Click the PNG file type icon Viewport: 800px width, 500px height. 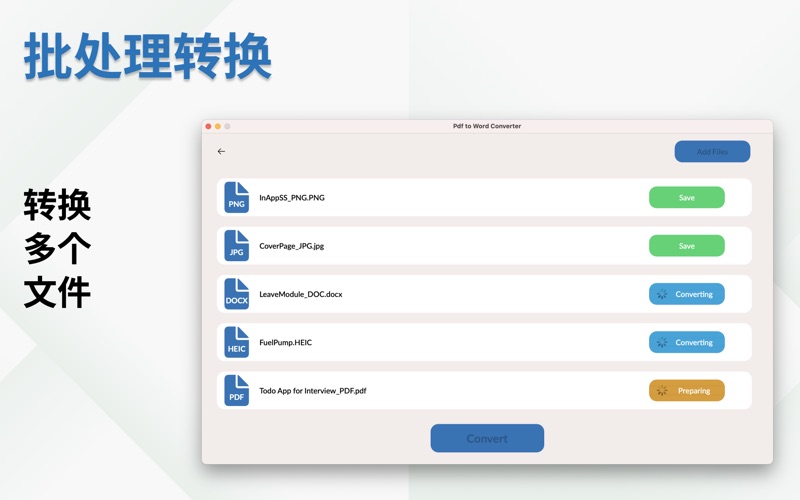[236, 197]
